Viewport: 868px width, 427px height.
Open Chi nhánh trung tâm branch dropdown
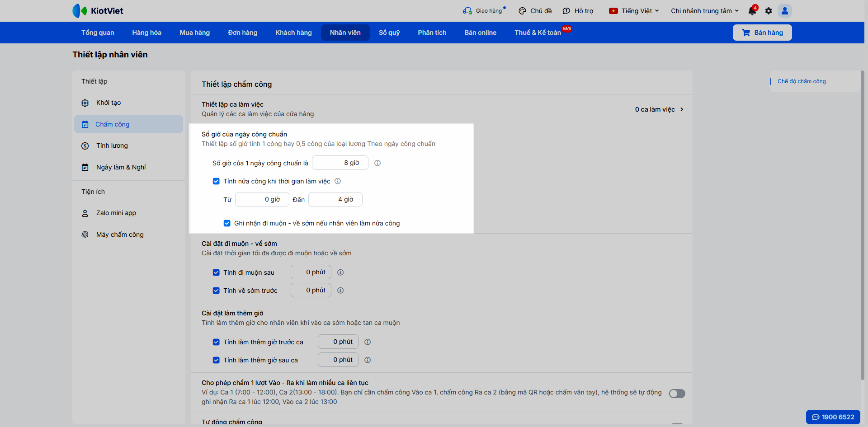704,11
